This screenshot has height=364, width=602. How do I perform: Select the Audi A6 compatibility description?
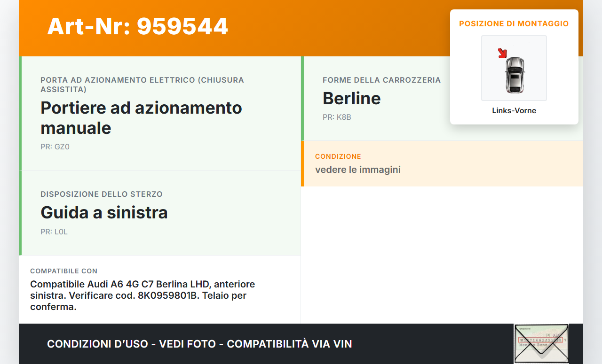coord(143,295)
